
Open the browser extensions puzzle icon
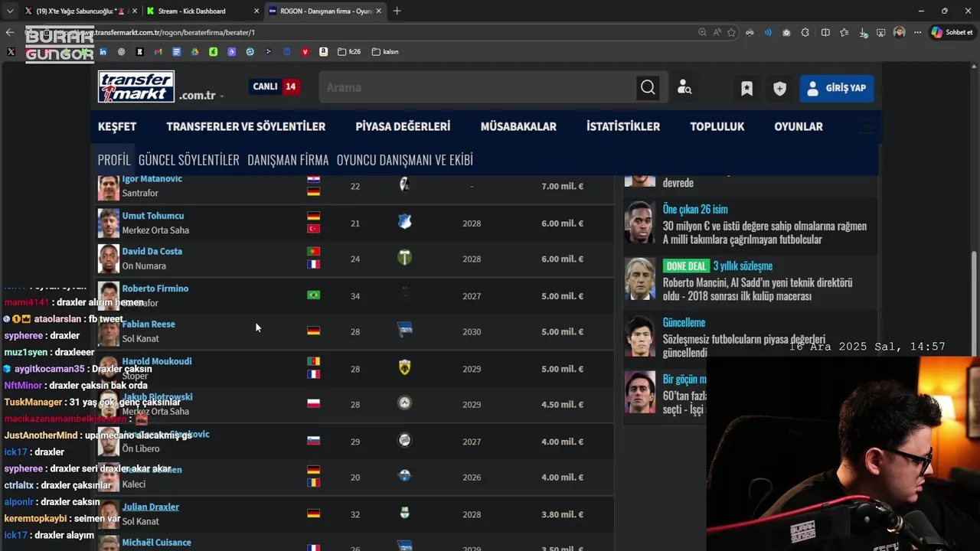pyautogui.click(x=805, y=32)
